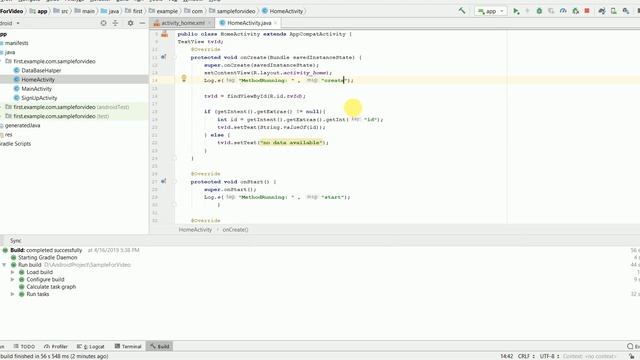This screenshot has height=360, width=640.
Task: Click onCreate() in editor breadcrumb bar
Action: point(235,230)
